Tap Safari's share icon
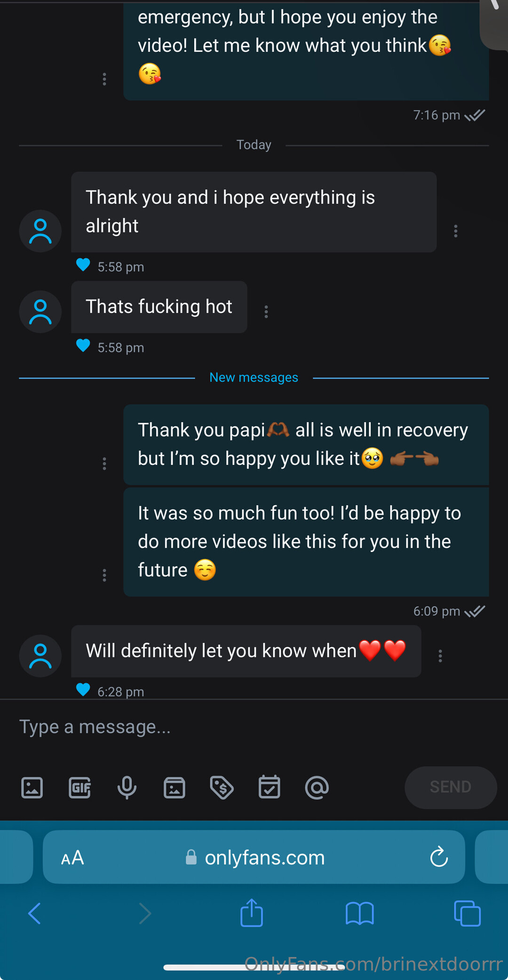This screenshot has height=980, width=508. click(x=252, y=913)
